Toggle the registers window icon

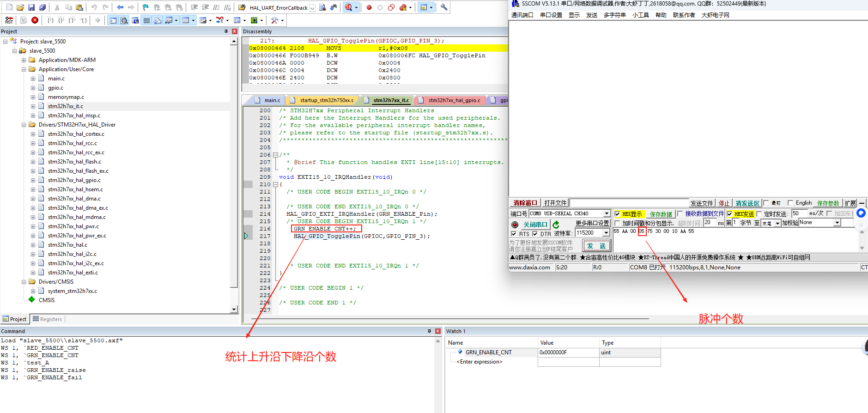tap(146, 20)
